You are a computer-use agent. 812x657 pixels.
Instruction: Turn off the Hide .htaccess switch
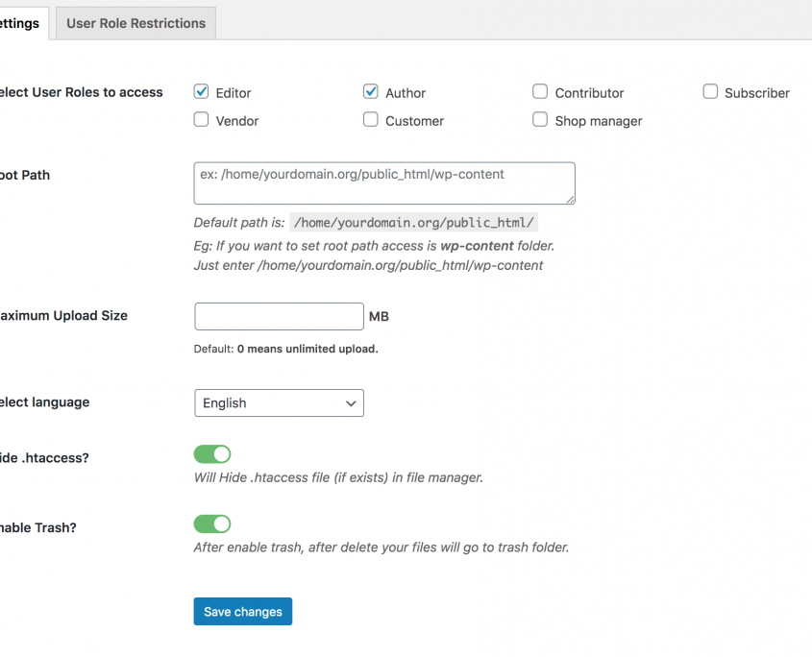pos(212,454)
